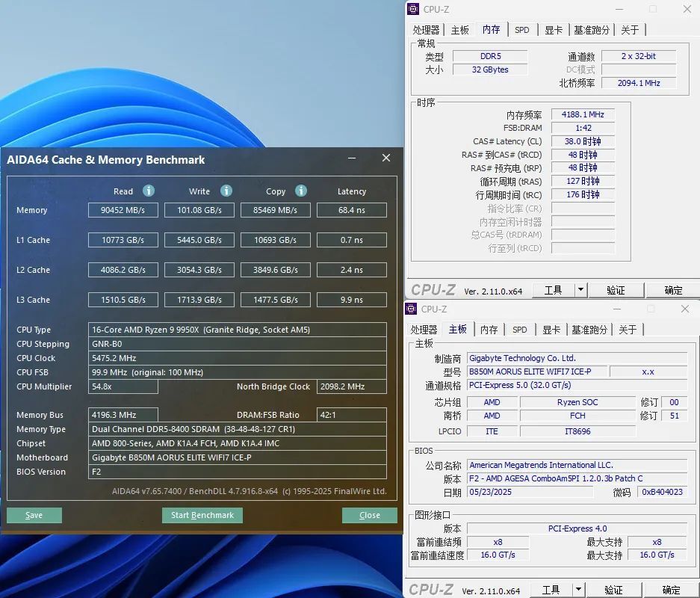Click the tRAS value 127 时钟

[583, 182]
